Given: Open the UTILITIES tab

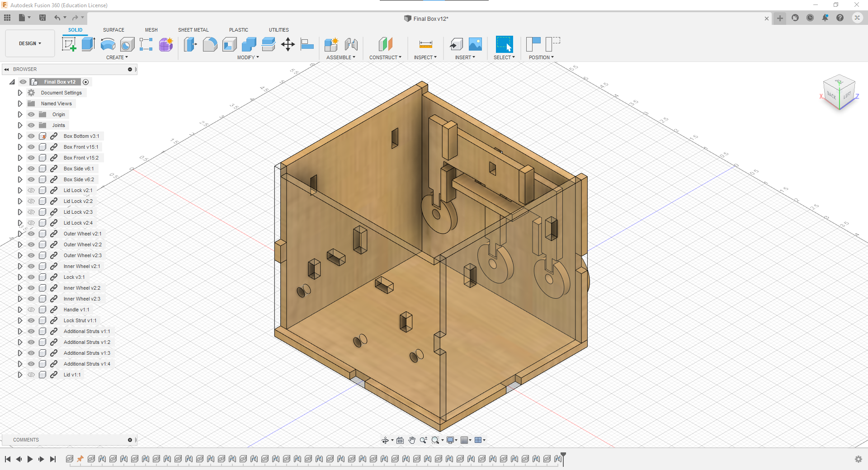Looking at the screenshot, I should pyautogui.click(x=279, y=30).
